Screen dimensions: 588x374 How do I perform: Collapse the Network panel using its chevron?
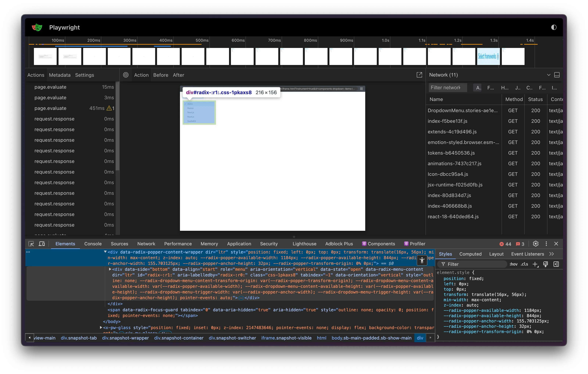coord(549,75)
